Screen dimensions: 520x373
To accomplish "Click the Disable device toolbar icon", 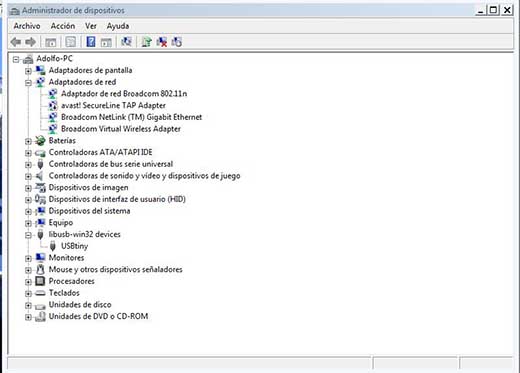I will 177,42.
